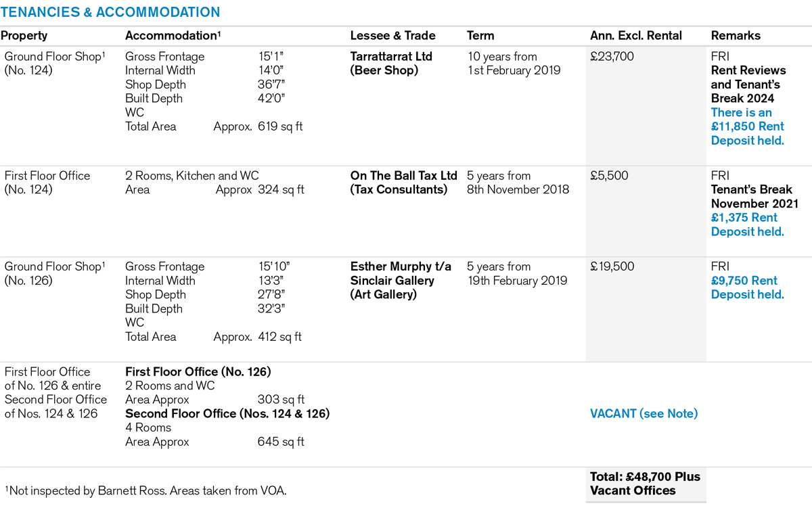The height and width of the screenshot is (510, 812).
Task: Click the Barnett Ross footnote text
Action: pos(145,490)
